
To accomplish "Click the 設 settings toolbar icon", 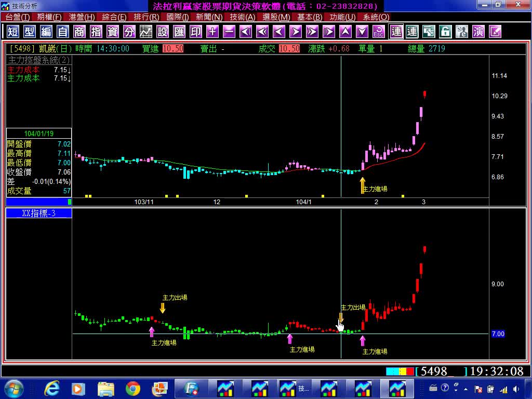I will pos(163,32).
